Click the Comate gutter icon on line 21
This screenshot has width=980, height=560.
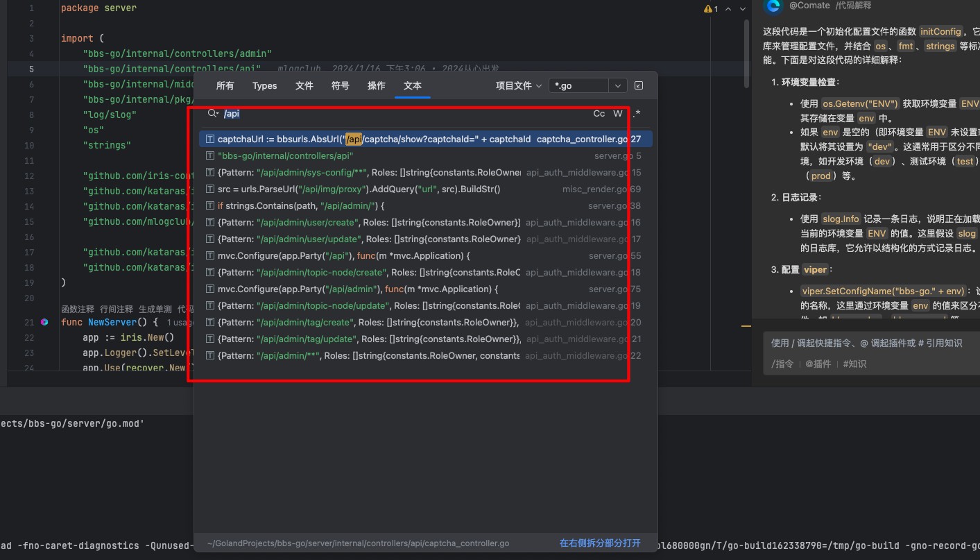click(44, 322)
